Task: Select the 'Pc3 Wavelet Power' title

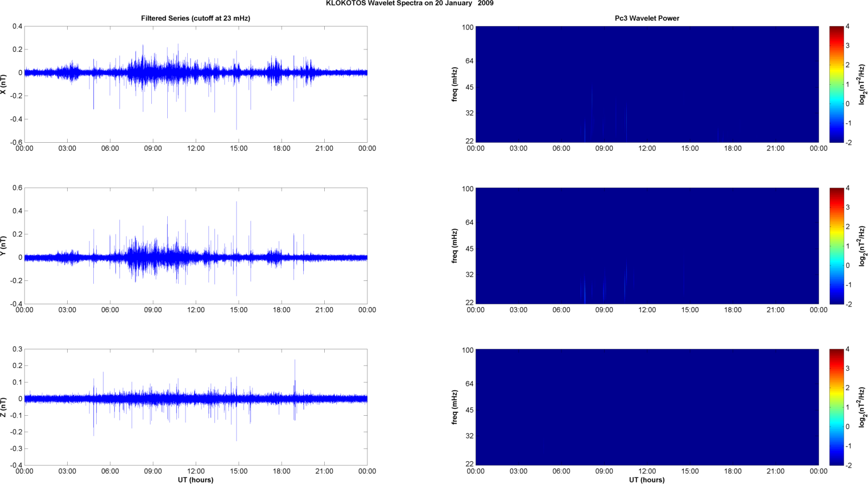Action: pos(647,18)
